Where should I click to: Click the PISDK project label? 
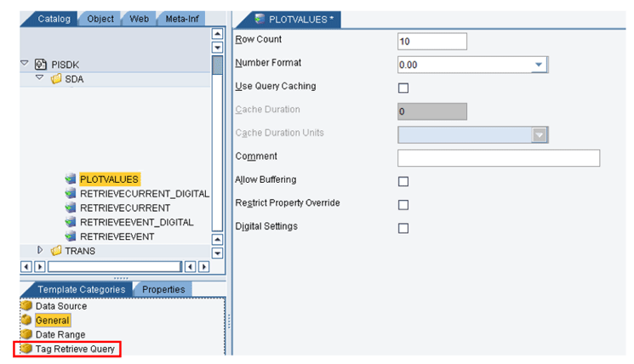(65, 65)
